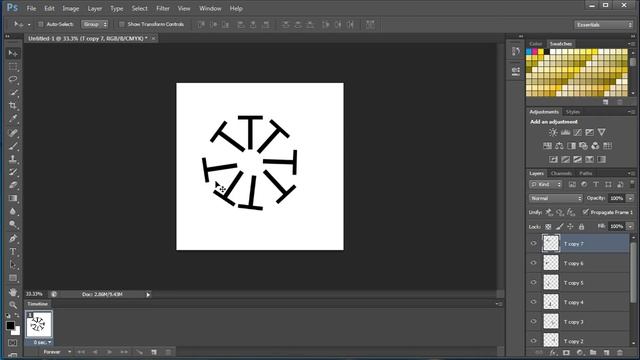This screenshot has height=360, width=640.
Task: Duplicate the selected animation frame
Action: click(x=154, y=352)
